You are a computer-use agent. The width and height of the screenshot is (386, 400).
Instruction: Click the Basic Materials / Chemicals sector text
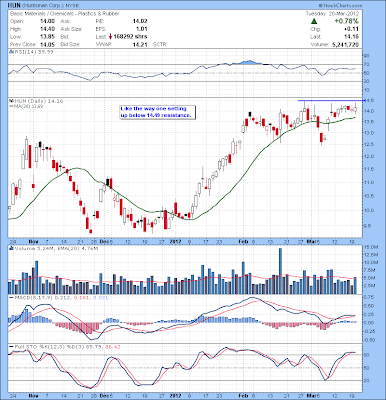coord(64,14)
